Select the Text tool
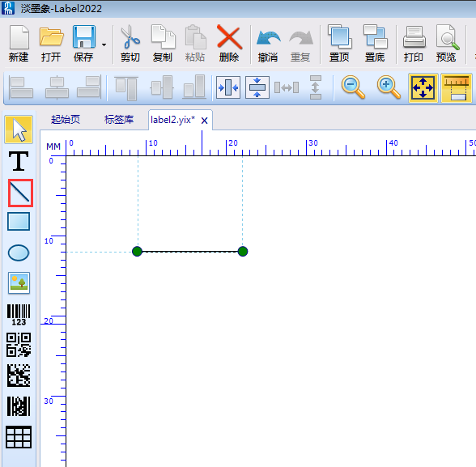The width and height of the screenshot is (476, 467). (19, 161)
